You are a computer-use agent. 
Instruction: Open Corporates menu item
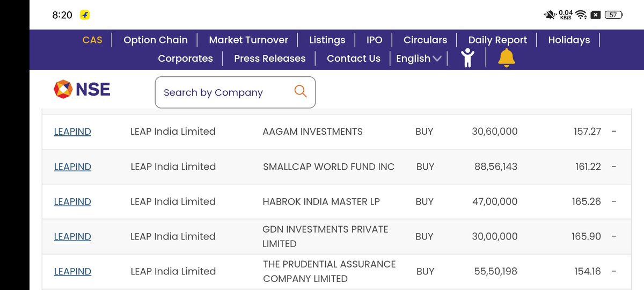[x=185, y=59]
